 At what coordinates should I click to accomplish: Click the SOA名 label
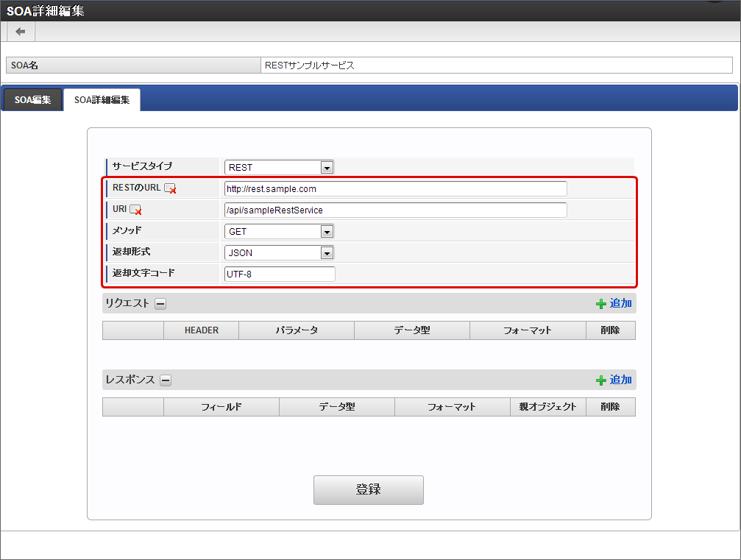coord(24,65)
